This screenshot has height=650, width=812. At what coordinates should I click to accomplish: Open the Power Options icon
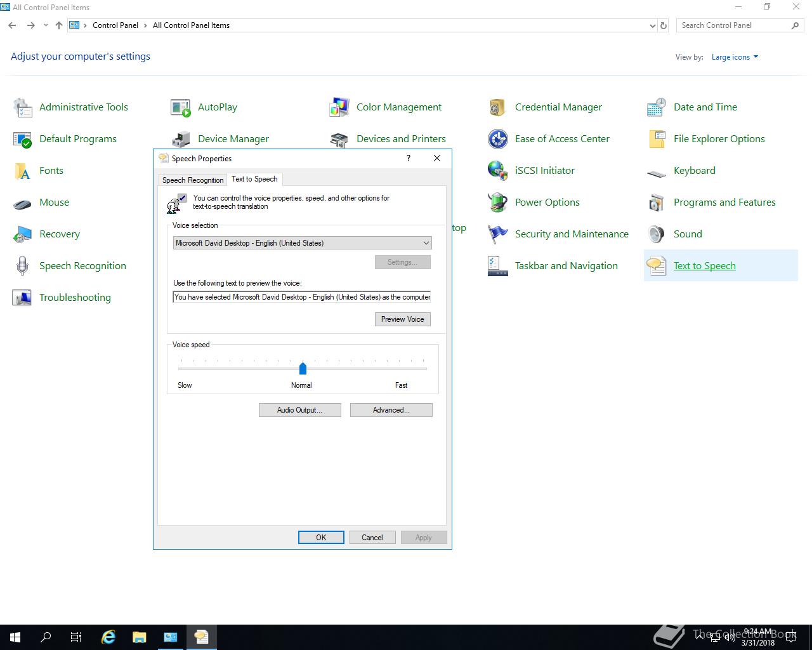(498, 202)
